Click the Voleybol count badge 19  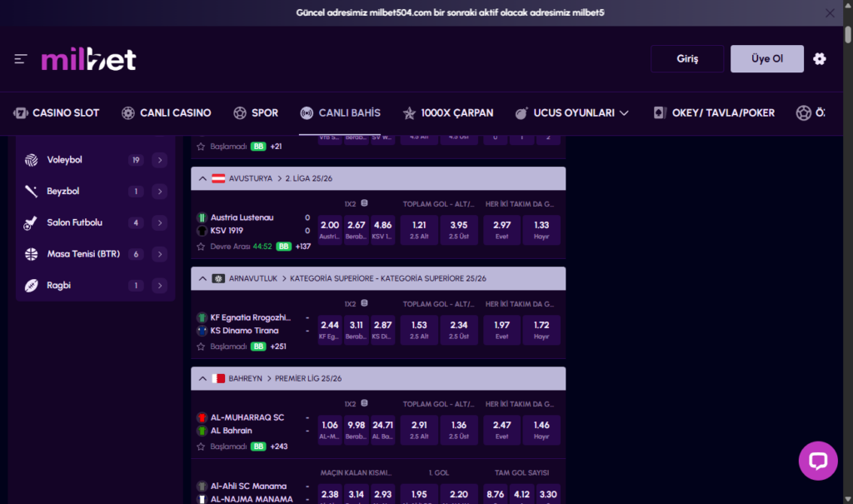136,160
